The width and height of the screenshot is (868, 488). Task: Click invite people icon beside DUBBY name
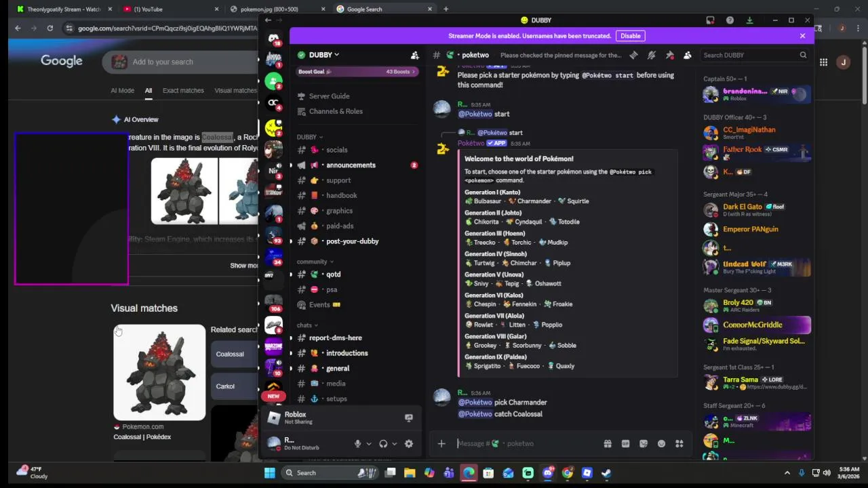click(x=414, y=55)
